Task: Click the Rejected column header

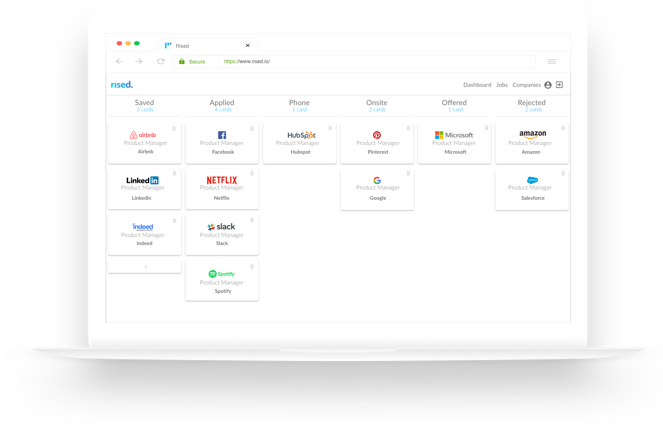Action: [531, 102]
